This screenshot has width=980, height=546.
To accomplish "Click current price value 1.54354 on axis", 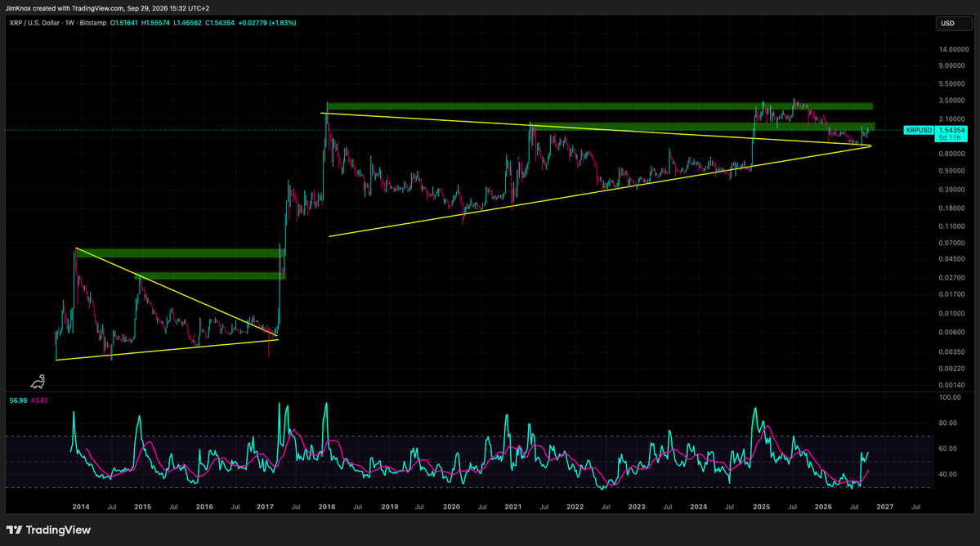I will pyautogui.click(x=951, y=130).
